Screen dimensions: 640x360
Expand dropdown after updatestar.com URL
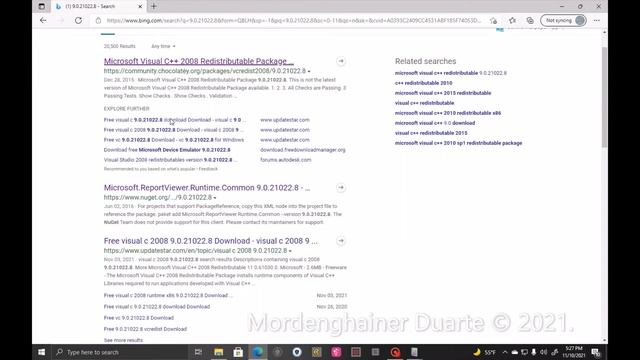pyautogui.click(x=290, y=251)
